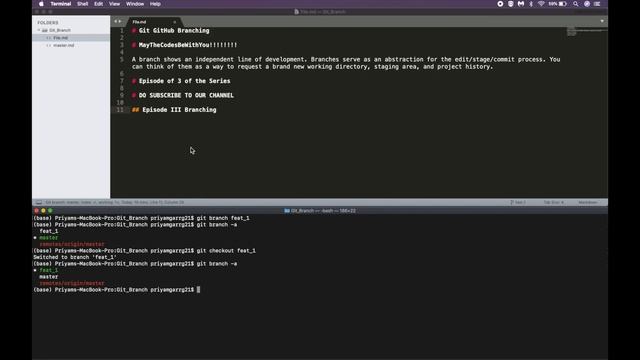This screenshot has height=360, width=640.
Task: Open the Markdown syntax selector
Action: tap(588, 202)
